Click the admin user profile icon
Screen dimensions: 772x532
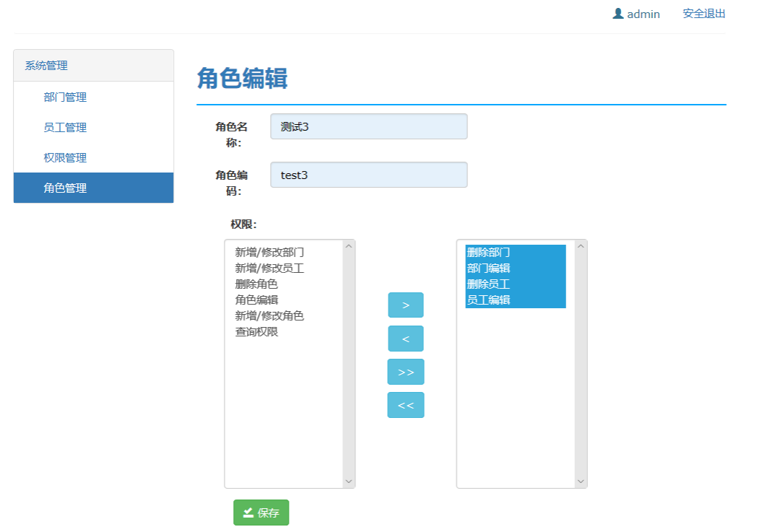click(617, 13)
